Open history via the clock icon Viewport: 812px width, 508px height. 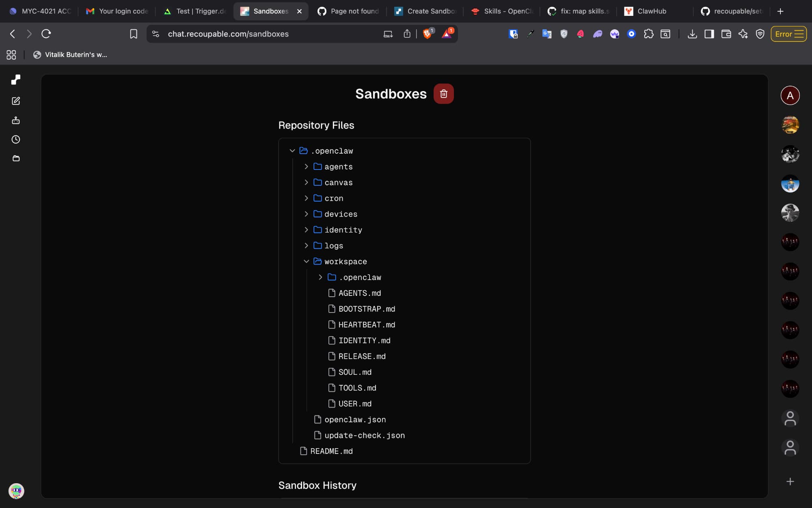[16, 139]
